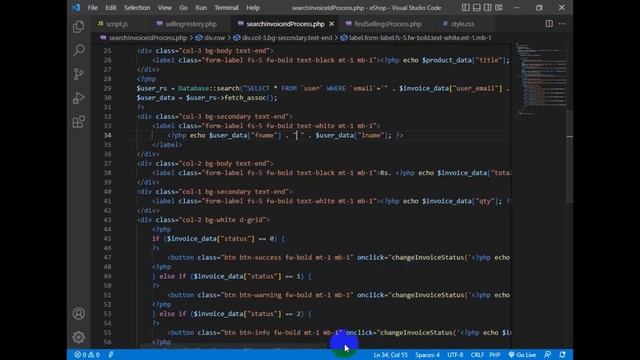Viewport: 640px width, 360px height.
Task: Open the Help menu
Action: tap(253, 8)
